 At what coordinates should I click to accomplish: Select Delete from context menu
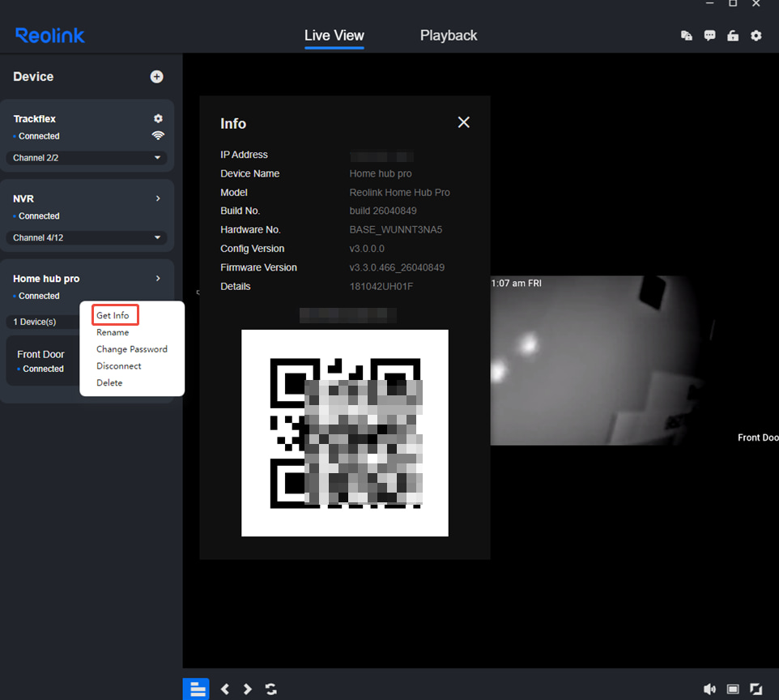(109, 382)
